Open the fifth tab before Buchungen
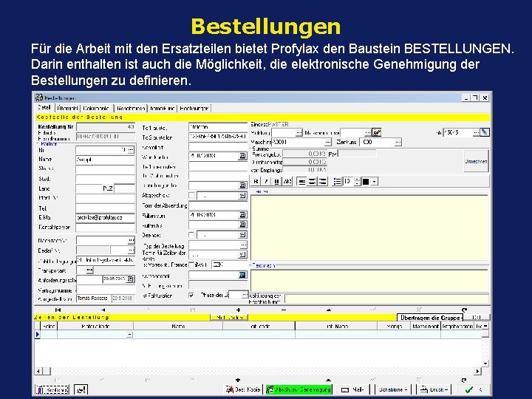 tap(162, 108)
